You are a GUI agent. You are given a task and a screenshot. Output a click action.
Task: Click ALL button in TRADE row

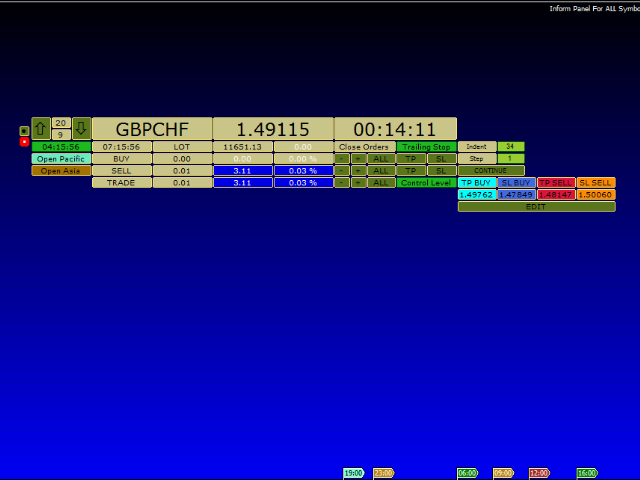pyautogui.click(x=381, y=183)
